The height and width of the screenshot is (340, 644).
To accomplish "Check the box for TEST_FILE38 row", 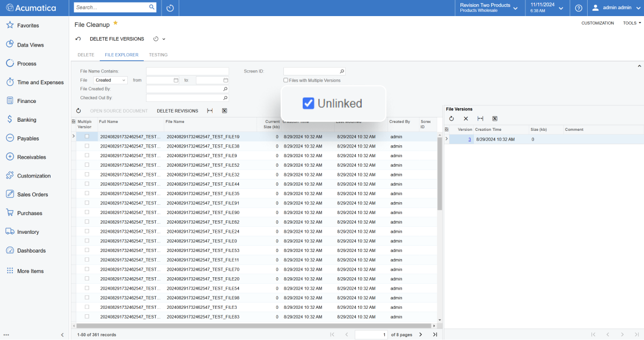I will click(x=87, y=146).
